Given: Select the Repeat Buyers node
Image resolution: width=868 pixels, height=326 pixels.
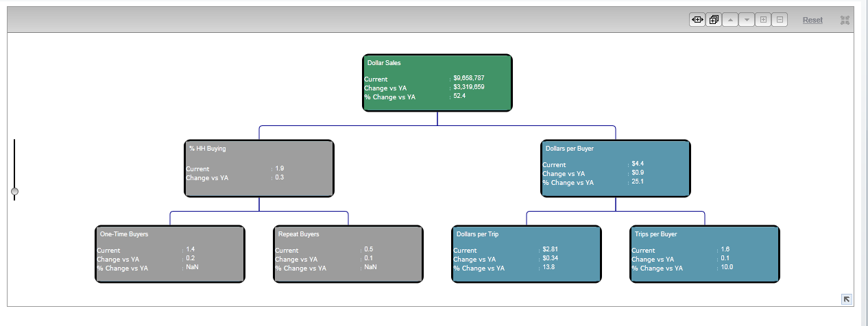Looking at the screenshot, I should point(348,254).
